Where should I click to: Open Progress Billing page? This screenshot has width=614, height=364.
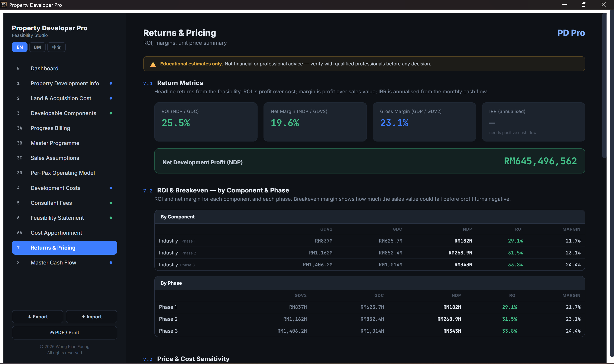tap(65, 128)
